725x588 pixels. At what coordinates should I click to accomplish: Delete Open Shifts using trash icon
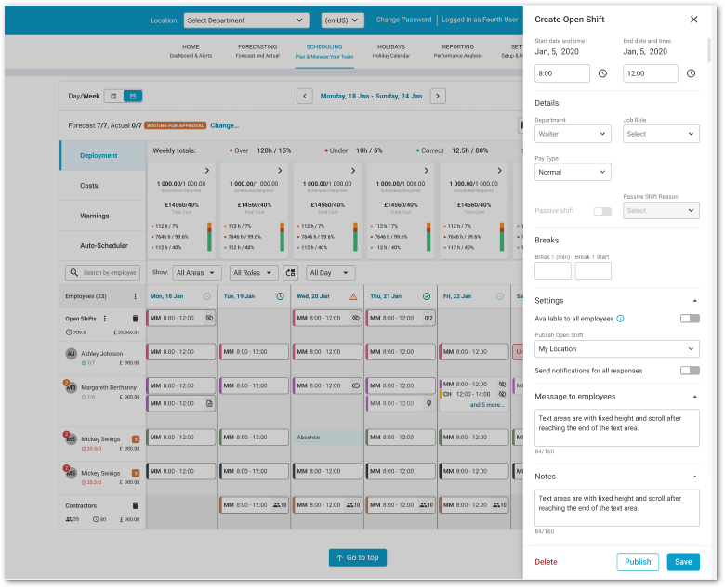point(135,318)
